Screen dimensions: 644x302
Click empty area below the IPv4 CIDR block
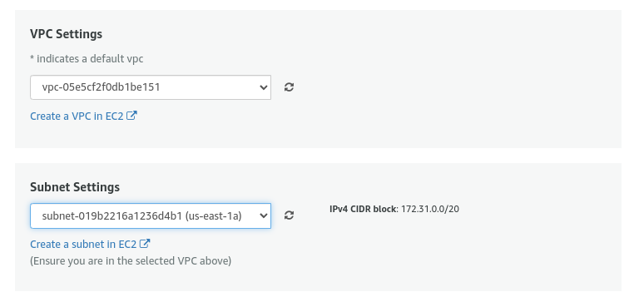click(452, 255)
